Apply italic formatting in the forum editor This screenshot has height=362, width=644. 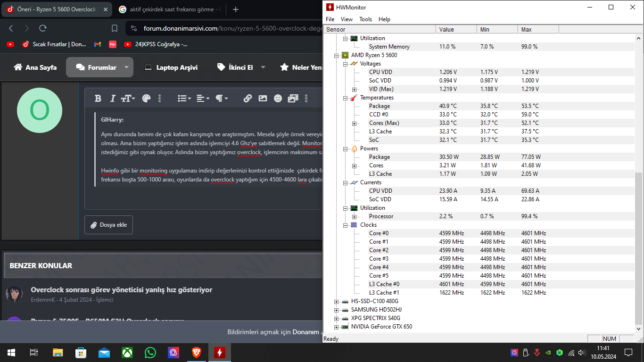pyautogui.click(x=113, y=99)
